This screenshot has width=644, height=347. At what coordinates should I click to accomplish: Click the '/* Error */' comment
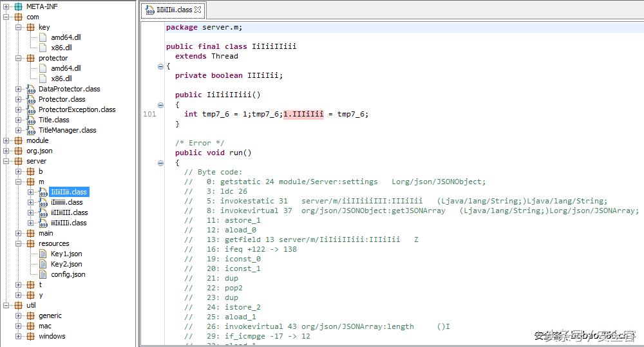200,143
